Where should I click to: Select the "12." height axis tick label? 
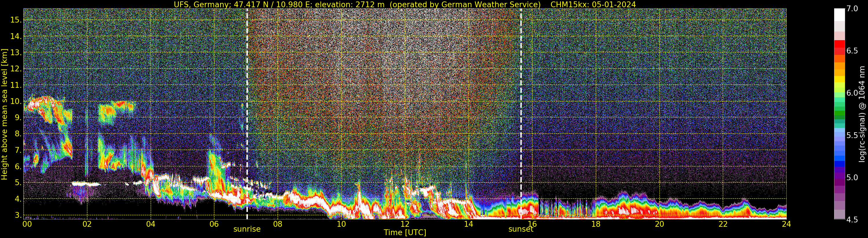click(x=16, y=69)
